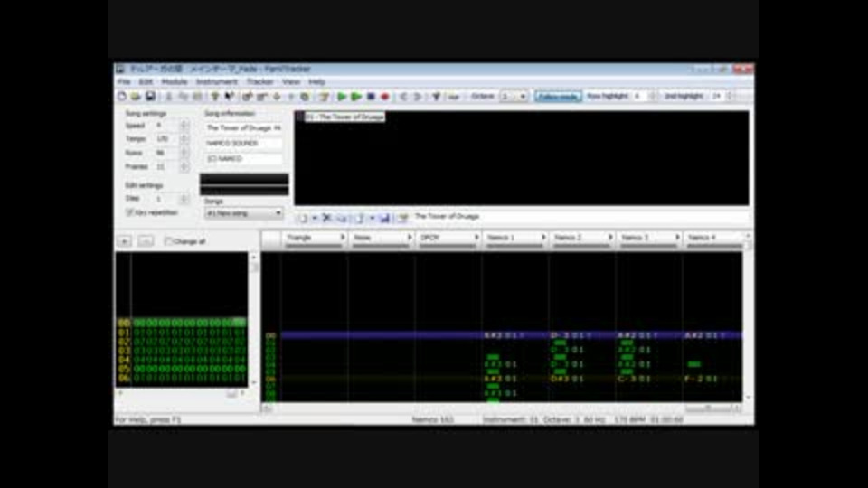
Task: Click the Tempo spinner arrows
Action: point(184,139)
